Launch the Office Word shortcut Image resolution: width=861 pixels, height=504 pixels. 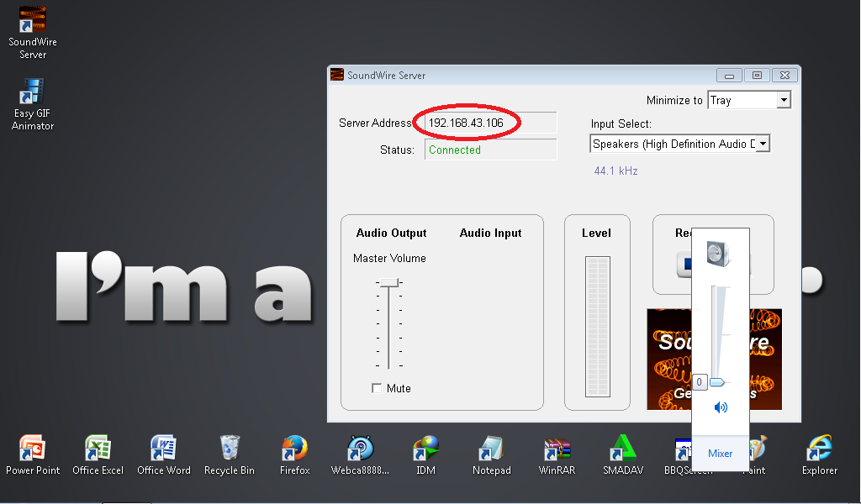[x=164, y=455]
